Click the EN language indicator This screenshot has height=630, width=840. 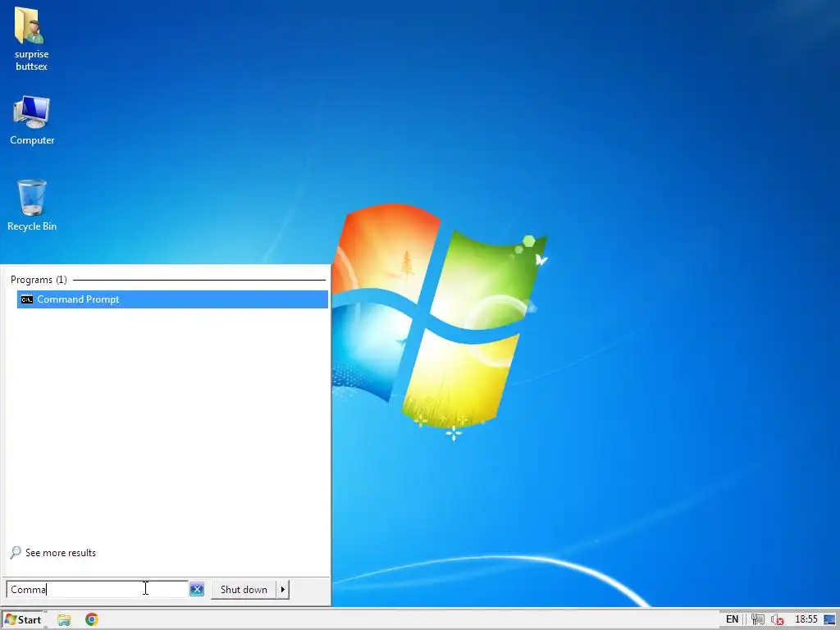click(732, 619)
